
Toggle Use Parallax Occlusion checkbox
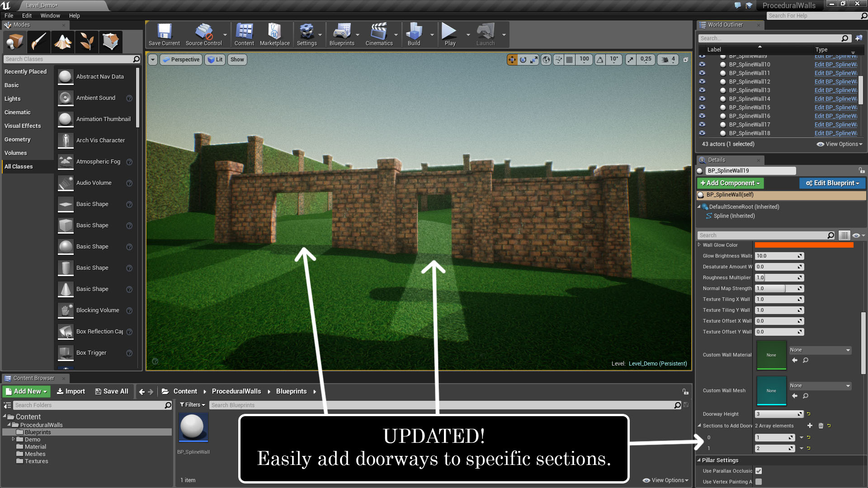(758, 471)
